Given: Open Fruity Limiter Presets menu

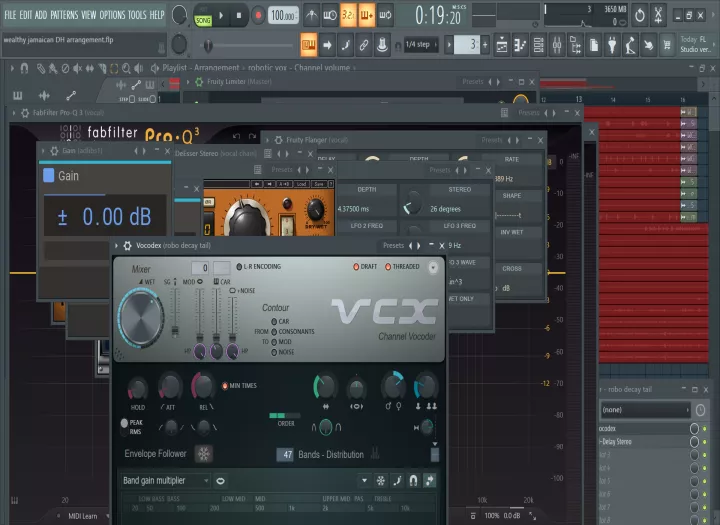Looking at the screenshot, I should pyautogui.click(x=472, y=82).
